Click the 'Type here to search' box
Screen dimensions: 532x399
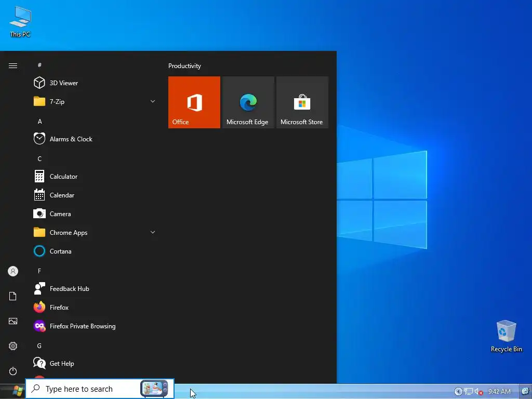100,389
